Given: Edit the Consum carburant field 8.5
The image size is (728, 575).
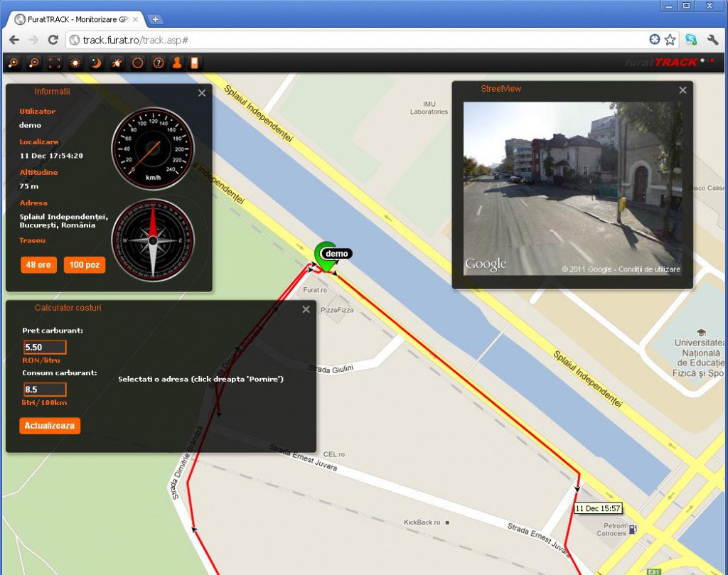Looking at the screenshot, I should (x=45, y=389).
